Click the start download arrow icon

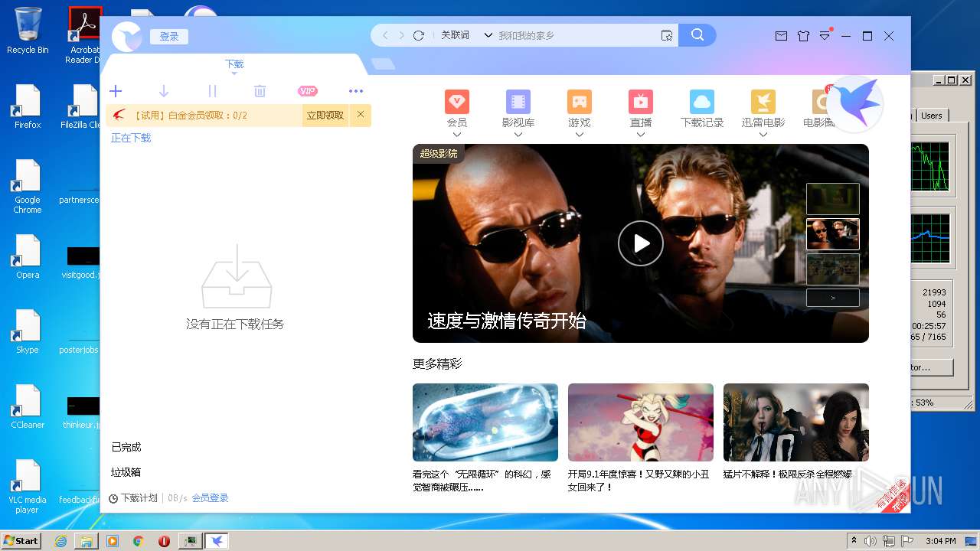pos(164,91)
